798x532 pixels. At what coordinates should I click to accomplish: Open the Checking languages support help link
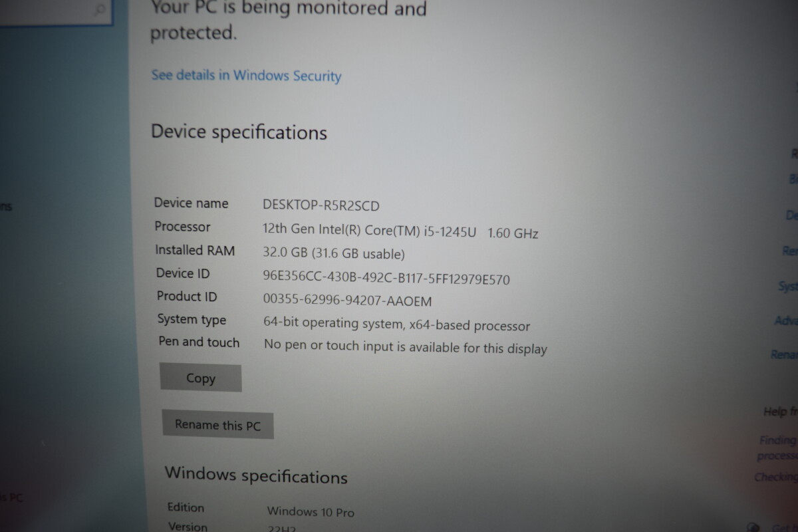click(x=775, y=477)
